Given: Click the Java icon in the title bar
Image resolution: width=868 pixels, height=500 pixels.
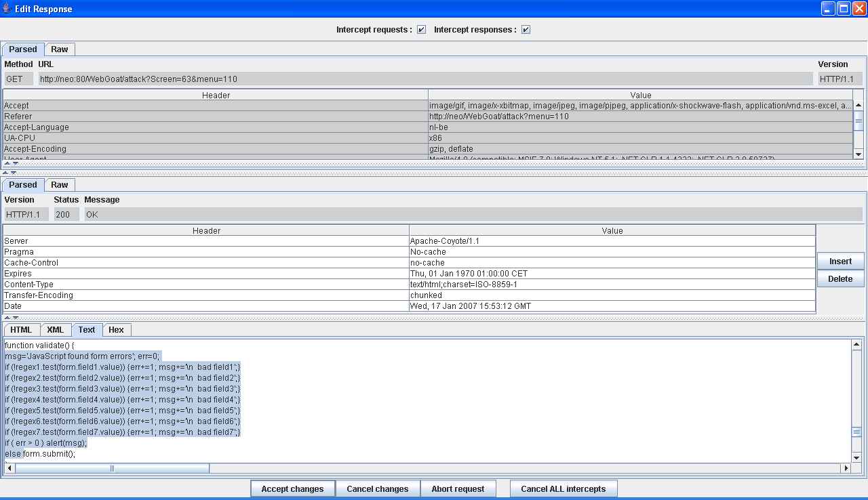Looking at the screenshot, I should pos(7,9).
